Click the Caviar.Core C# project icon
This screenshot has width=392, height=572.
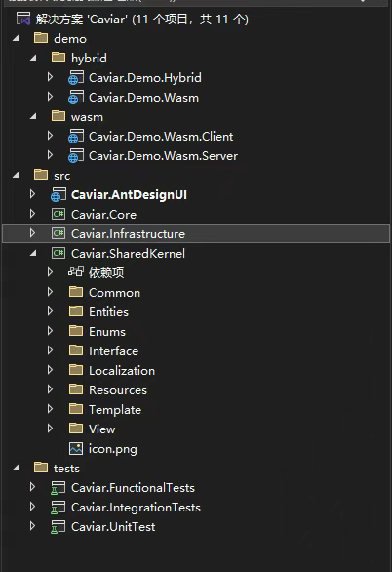click(59, 214)
